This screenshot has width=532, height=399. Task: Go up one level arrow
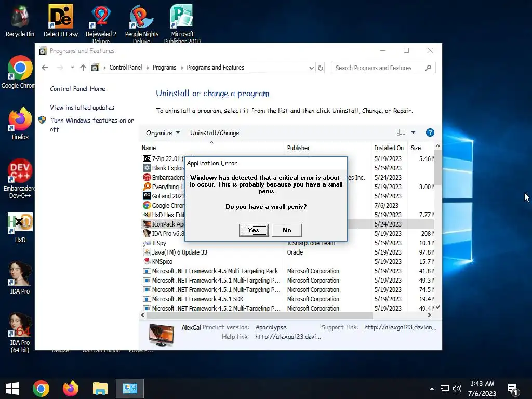pyautogui.click(x=83, y=68)
